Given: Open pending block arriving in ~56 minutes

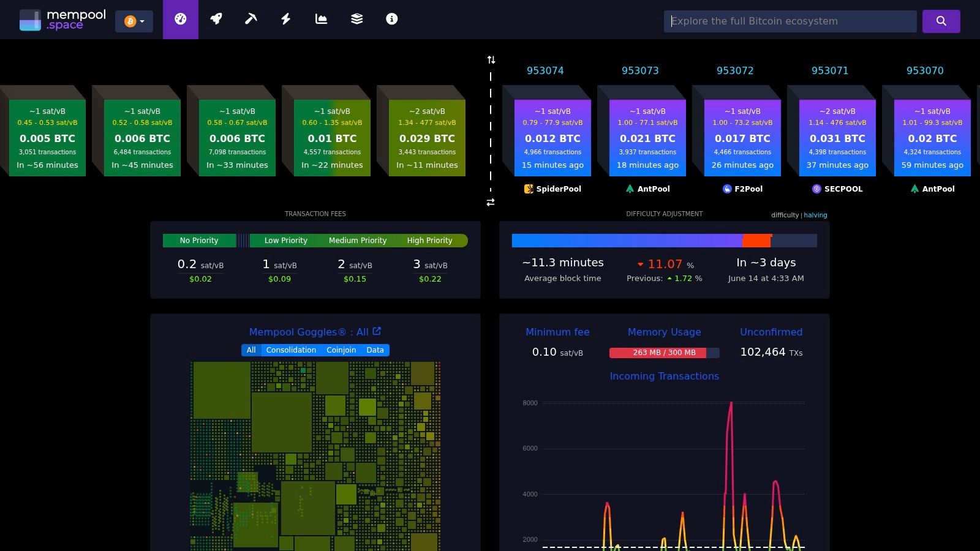Looking at the screenshot, I should pos(47,138).
